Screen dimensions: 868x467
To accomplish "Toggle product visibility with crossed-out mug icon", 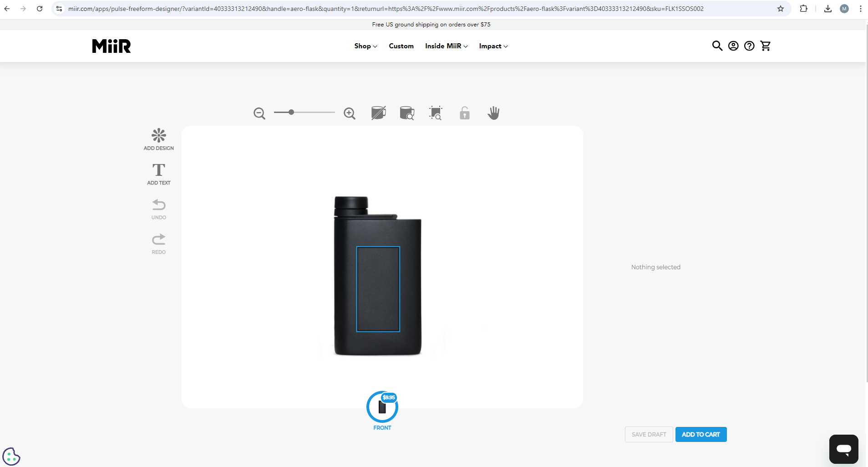I will click(379, 113).
